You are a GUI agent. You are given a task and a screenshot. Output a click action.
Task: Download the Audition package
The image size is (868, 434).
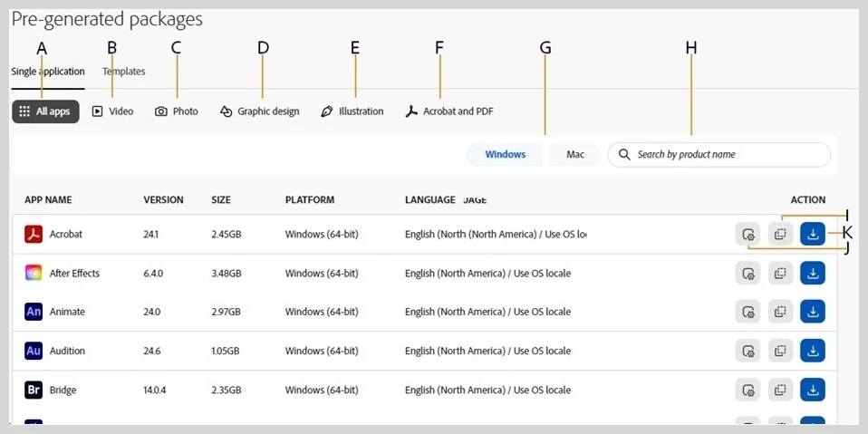[813, 351]
